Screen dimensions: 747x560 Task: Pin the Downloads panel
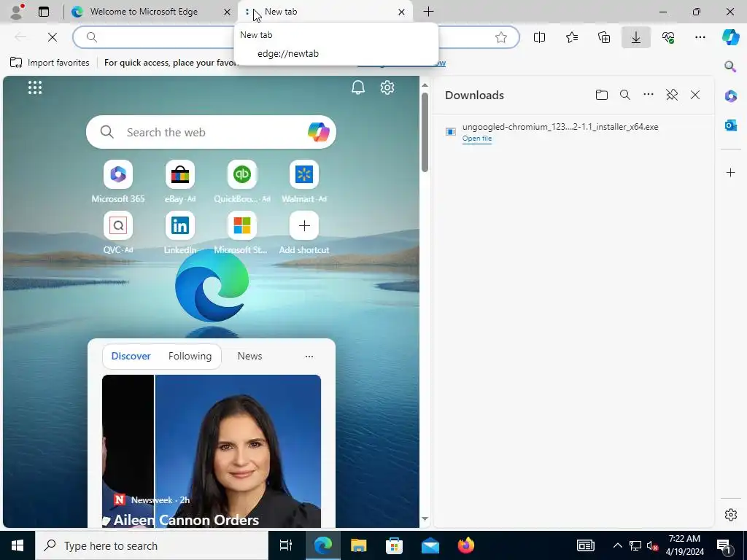[x=672, y=95]
